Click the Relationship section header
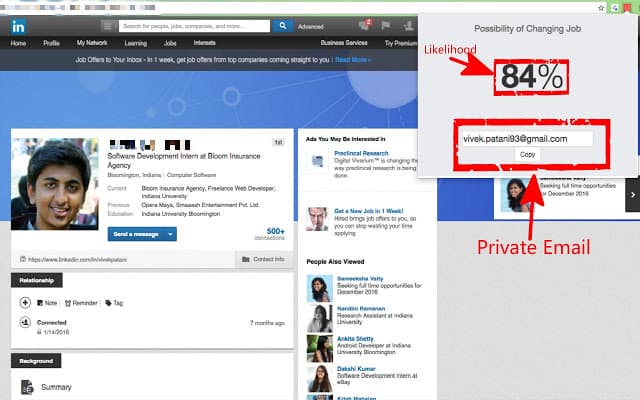640x400 pixels. 37,280
